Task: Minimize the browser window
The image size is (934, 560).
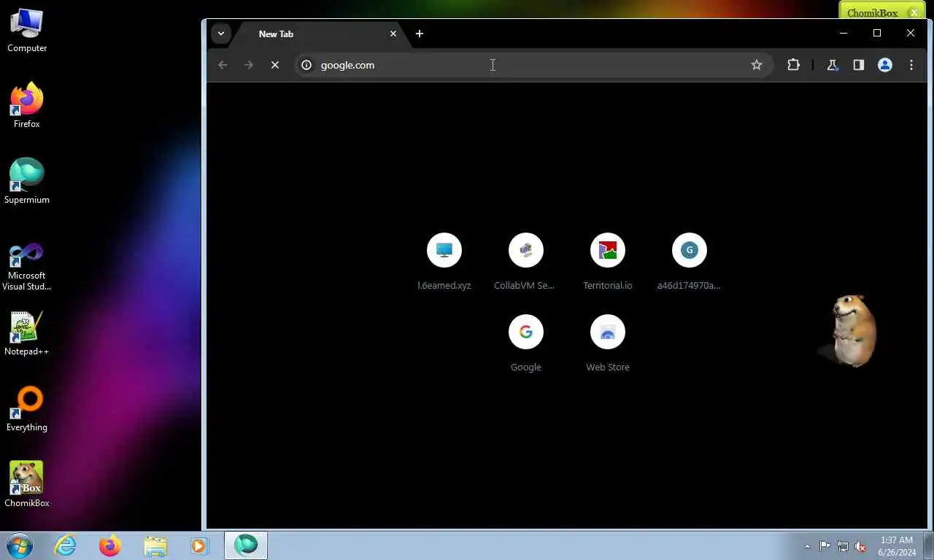Action: [x=844, y=33]
